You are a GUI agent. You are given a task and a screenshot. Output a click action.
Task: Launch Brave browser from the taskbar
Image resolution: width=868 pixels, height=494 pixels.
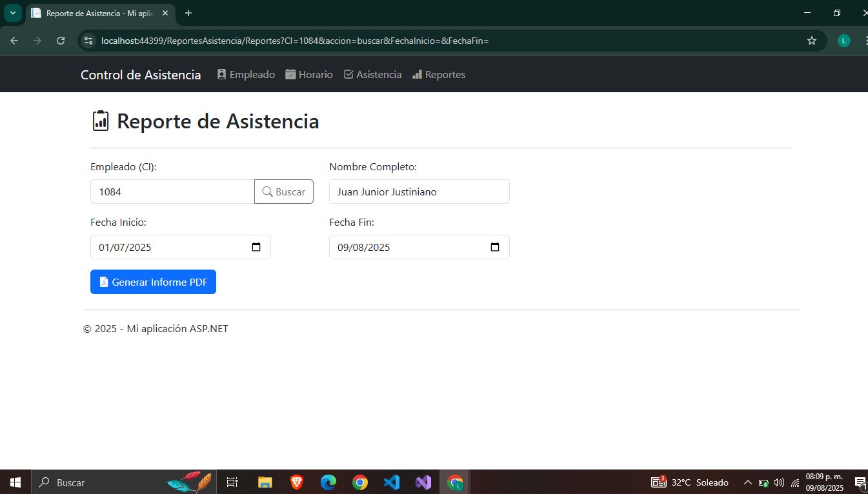click(x=296, y=482)
